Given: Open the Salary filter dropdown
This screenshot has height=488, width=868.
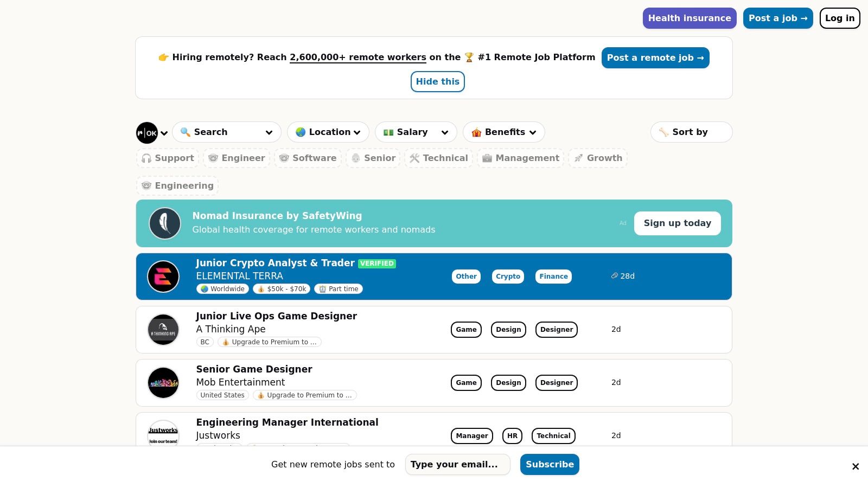Looking at the screenshot, I should coord(416,132).
